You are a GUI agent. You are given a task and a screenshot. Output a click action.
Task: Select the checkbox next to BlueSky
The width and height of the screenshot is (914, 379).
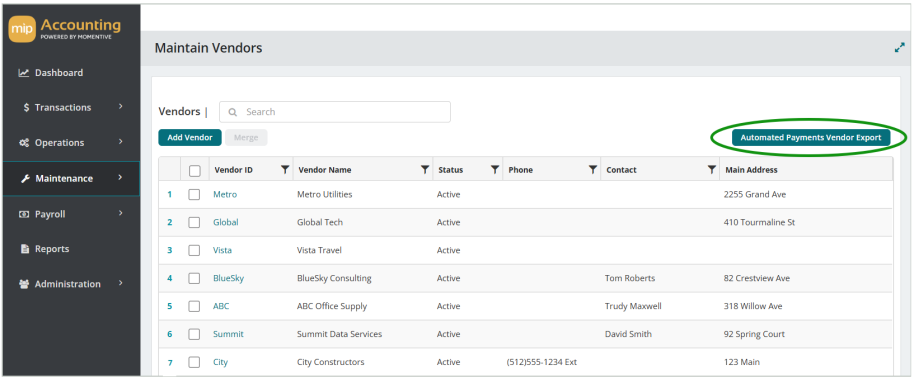click(x=194, y=278)
